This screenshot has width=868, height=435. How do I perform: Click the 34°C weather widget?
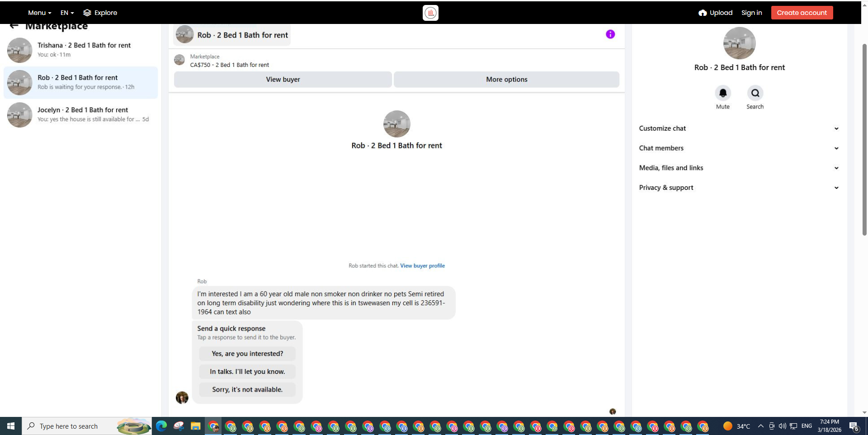[x=736, y=426]
